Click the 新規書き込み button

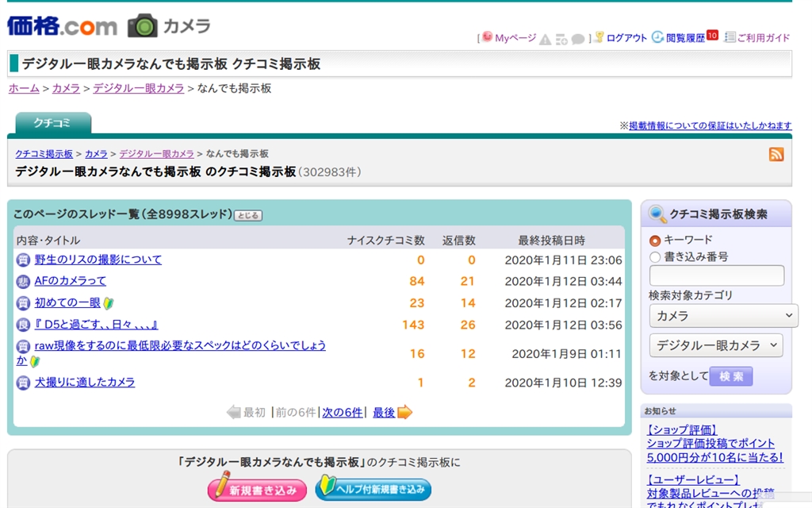[x=258, y=488]
